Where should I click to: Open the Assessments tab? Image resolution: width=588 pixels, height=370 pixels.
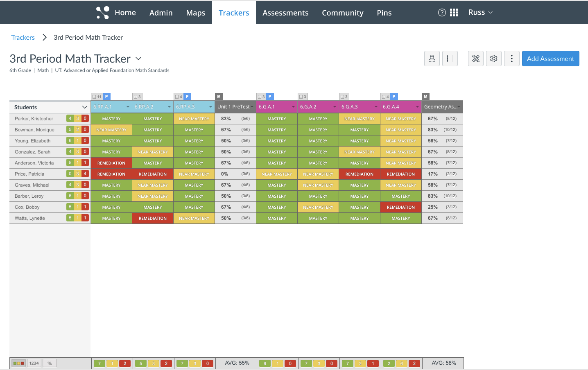point(285,13)
